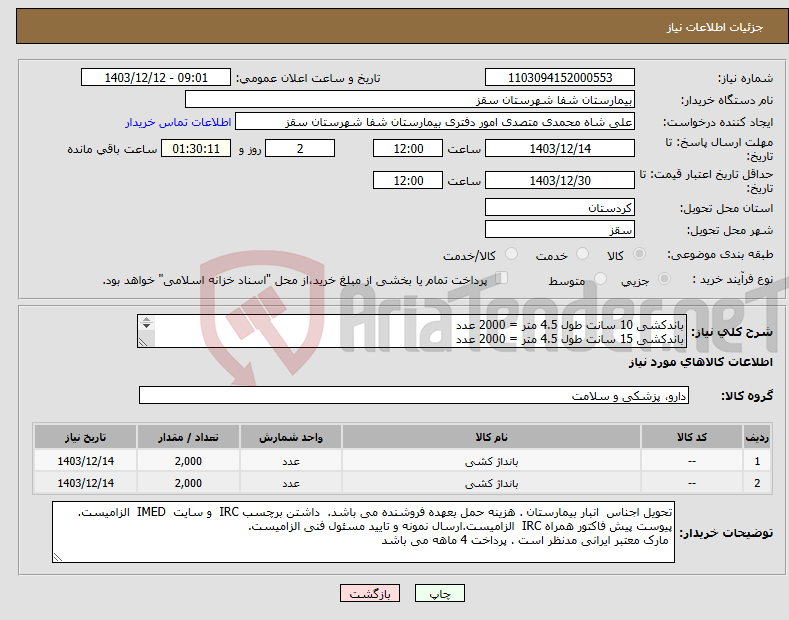Click the جزئیات اطلاعات نیاز page title
The image size is (789, 620).
[x=715, y=27]
